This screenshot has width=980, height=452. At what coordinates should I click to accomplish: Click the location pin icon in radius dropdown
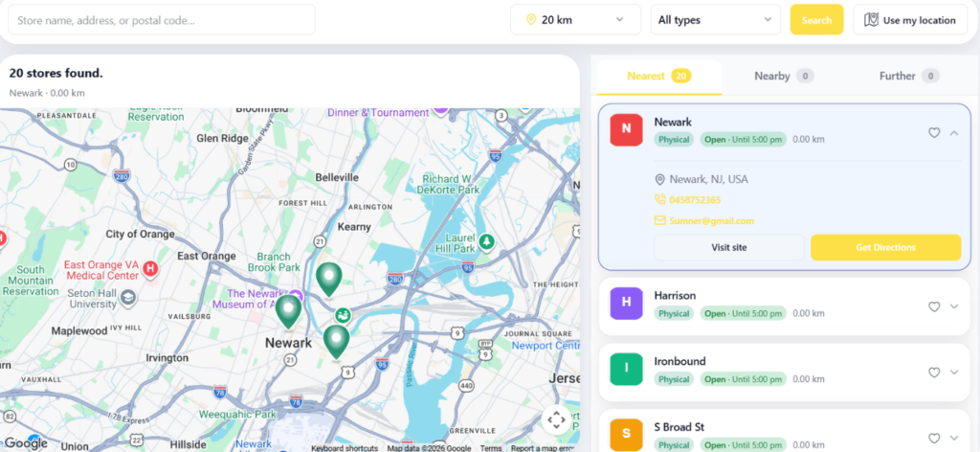[531, 20]
